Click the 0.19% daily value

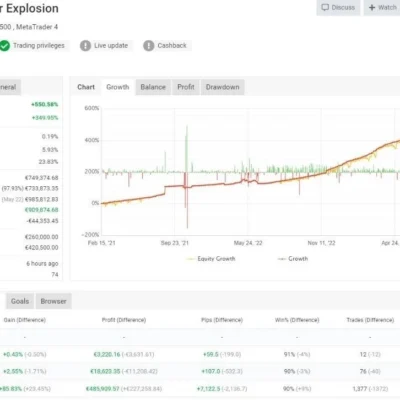(50, 137)
